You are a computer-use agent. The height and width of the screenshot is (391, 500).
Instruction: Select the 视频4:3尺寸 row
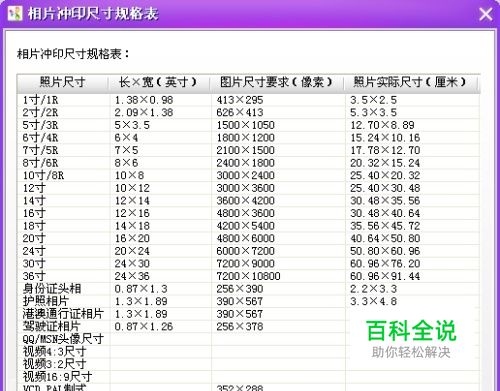pyautogui.click(x=248, y=352)
